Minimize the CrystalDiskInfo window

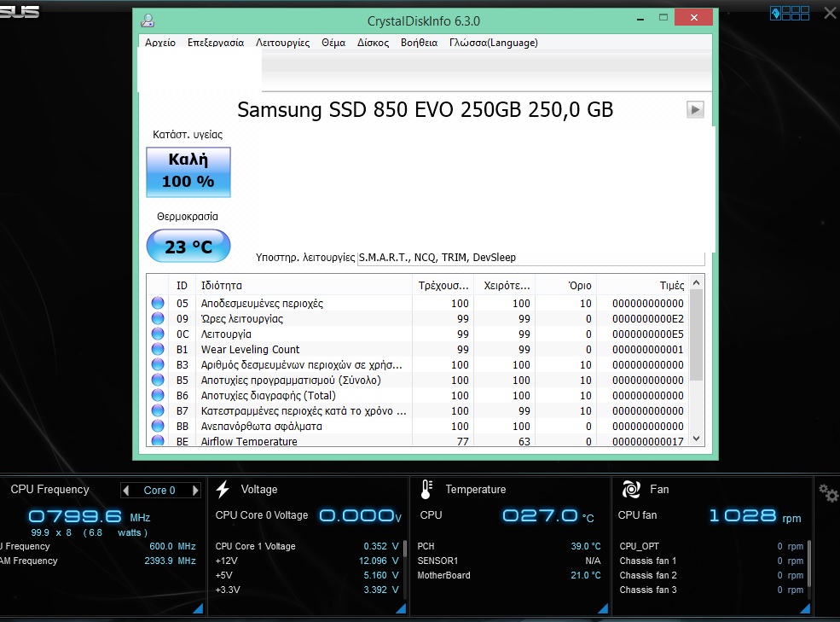pos(640,19)
